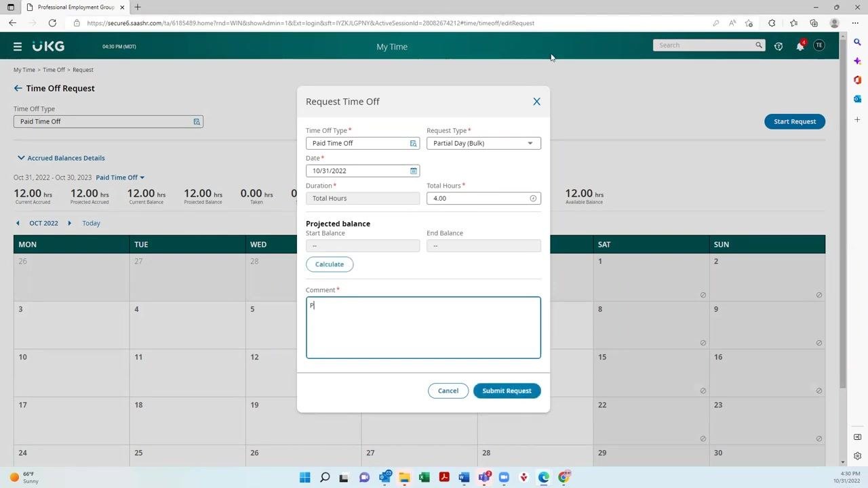Select the Professional Employment Group browser tab
Viewport: 868px width, 488px height.
click(x=76, y=7)
